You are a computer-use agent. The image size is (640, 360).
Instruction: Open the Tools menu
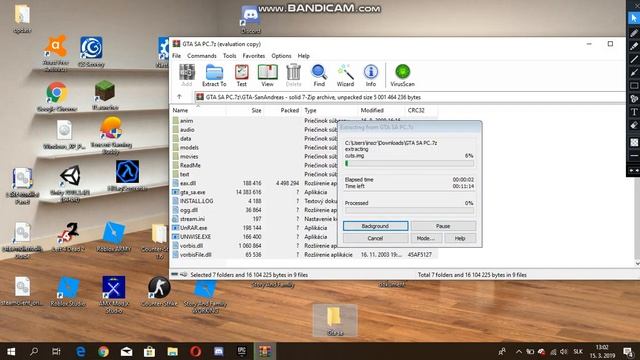pos(229,56)
